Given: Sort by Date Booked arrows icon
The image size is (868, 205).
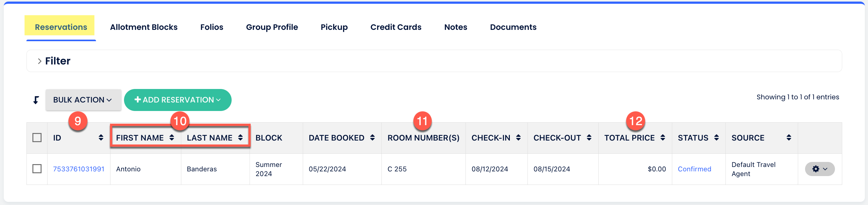Looking at the screenshot, I should (x=372, y=137).
